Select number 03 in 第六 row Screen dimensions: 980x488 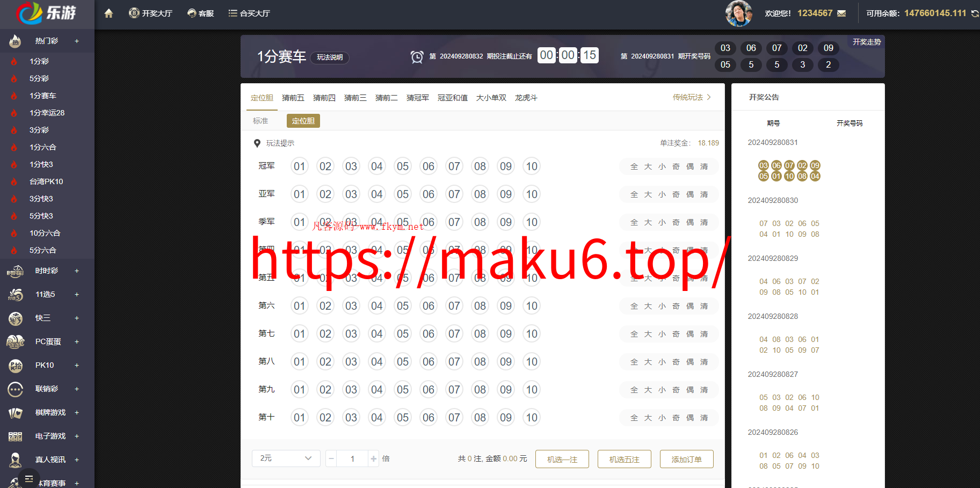[351, 306]
